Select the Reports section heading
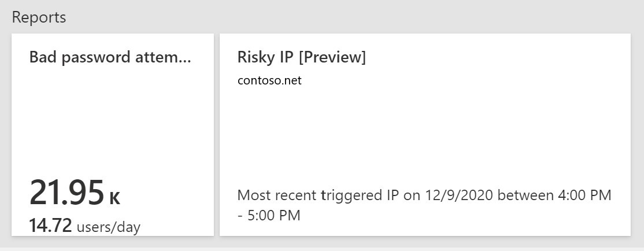644x251 pixels. tap(39, 17)
